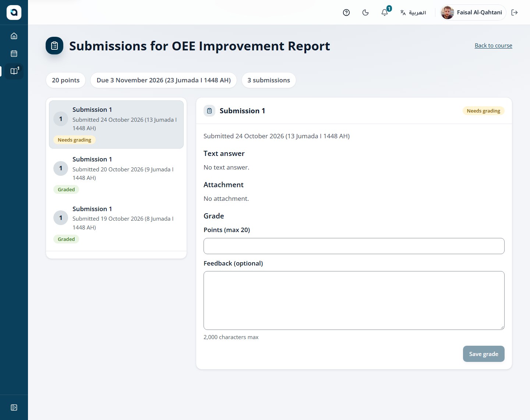This screenshot has width=530, height=420.
Task: Click the No attachment. text
Action: (x=226, y=199)
